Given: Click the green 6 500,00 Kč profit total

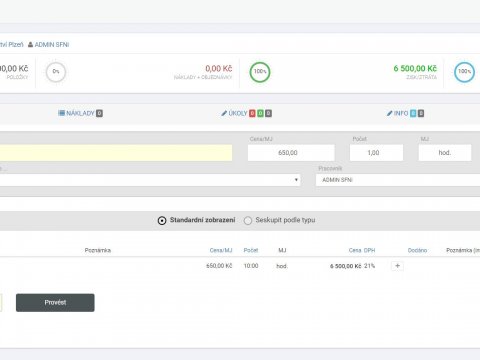Looking at the screenshot, I should pos(415,68).
